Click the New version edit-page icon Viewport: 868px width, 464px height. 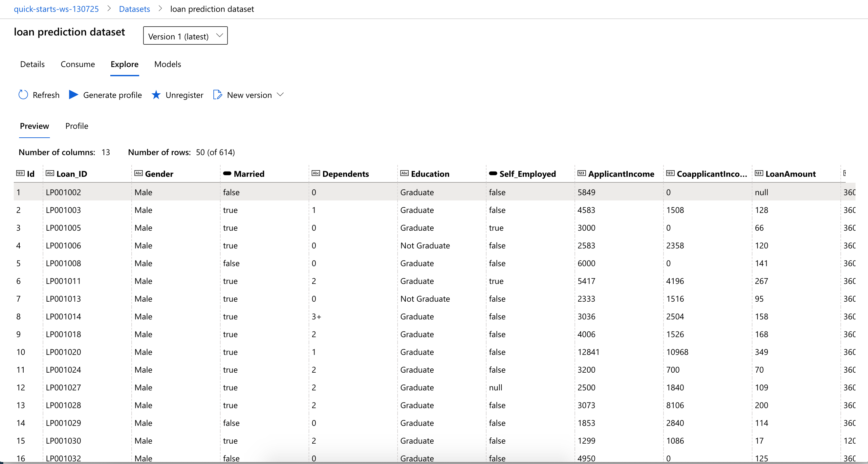(x=217, y=95)
